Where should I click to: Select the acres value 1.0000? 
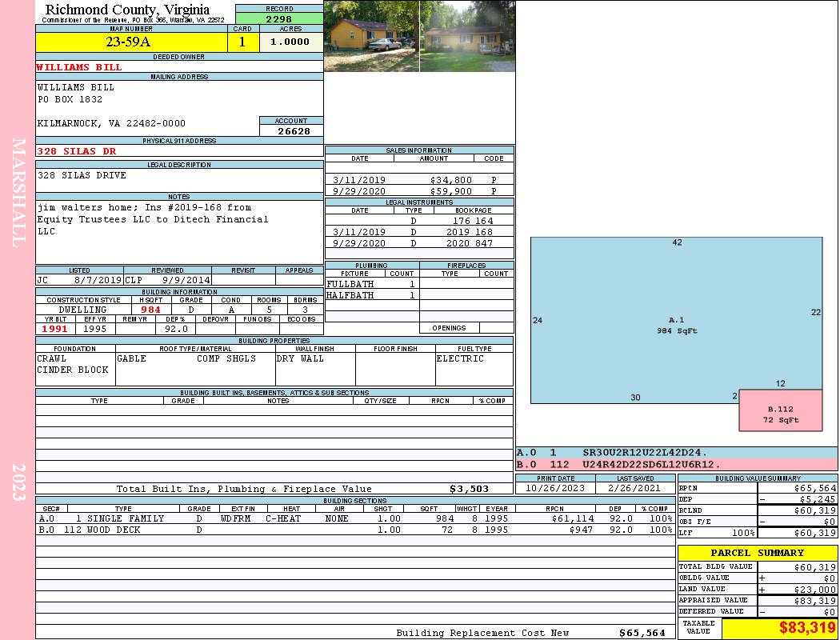[x=290, y=42]
